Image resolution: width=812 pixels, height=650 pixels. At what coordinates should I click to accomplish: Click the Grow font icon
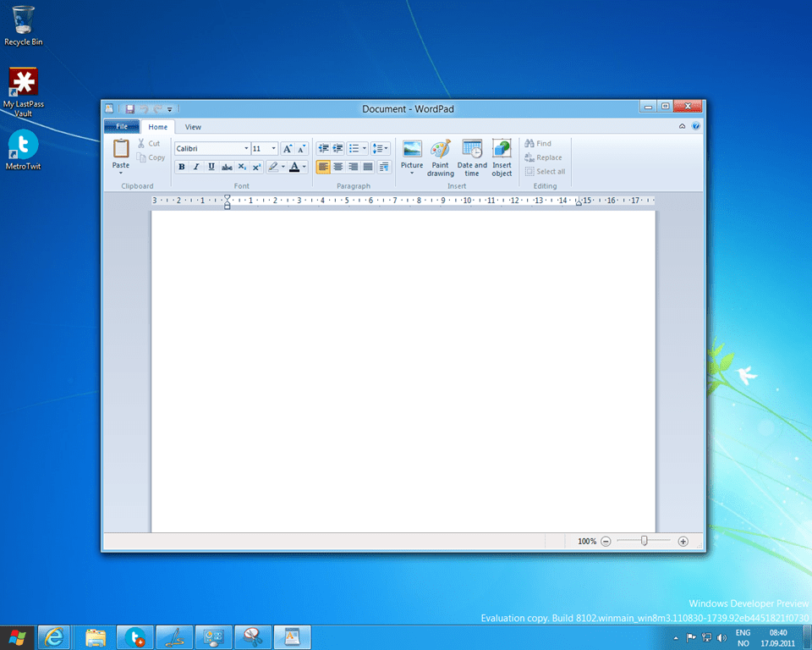point(288,149)
